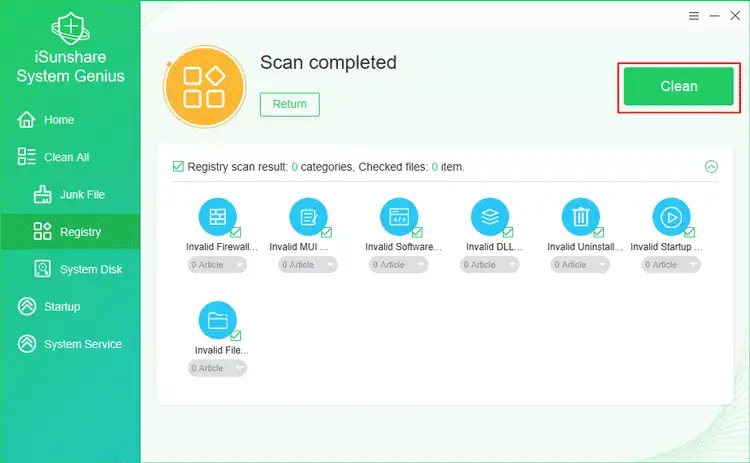Uncheck the Invalid Startup checkbox
The height and width of the screenshot is (463, 750).
click(689, 232)
